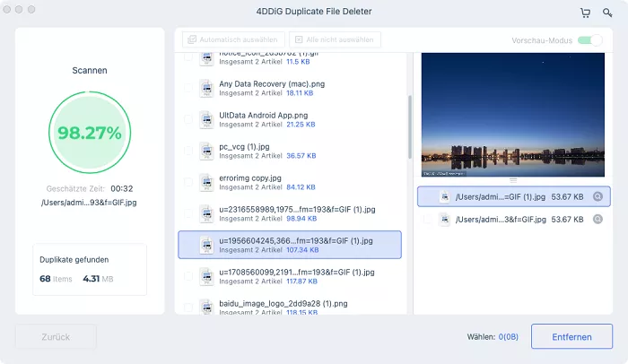Click the Entfernen button
Screen dimensions: 628x364
(571, 337)
